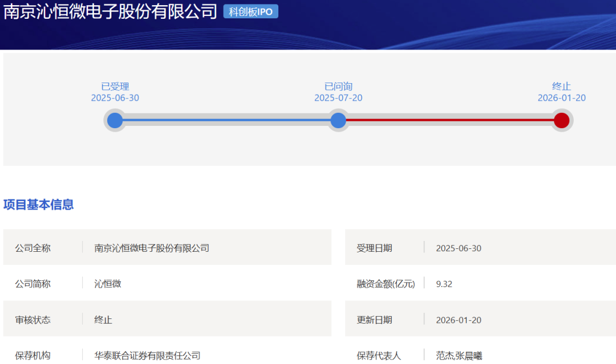
Task: Click the 审核状态 field label
Action: [x=33, y=320]
